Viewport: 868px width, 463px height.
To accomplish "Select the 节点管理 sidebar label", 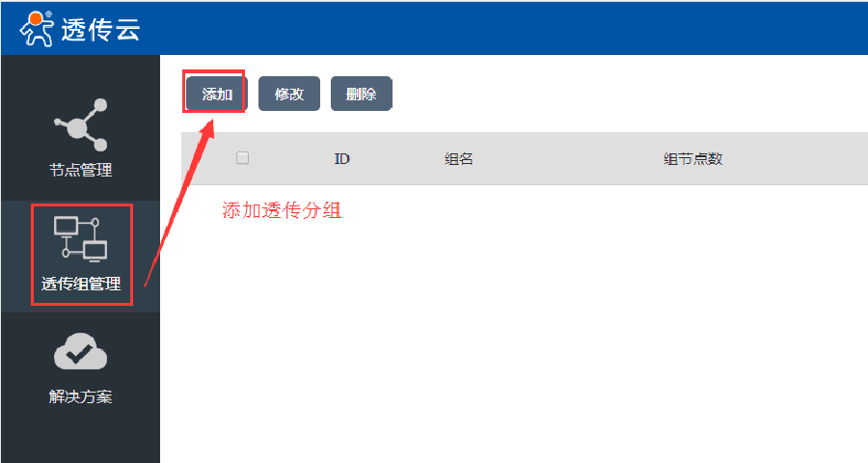I will 81,170.
